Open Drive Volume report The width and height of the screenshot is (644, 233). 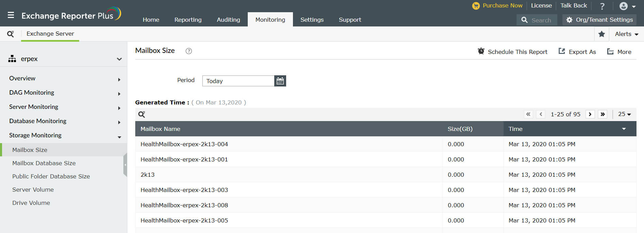point(31,203)
